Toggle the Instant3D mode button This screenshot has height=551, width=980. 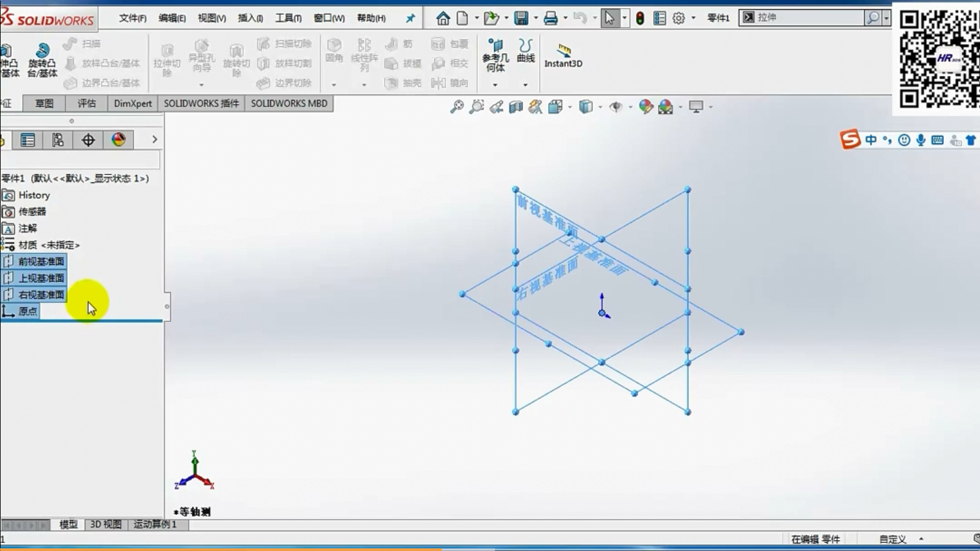click(x=563, y=55)
